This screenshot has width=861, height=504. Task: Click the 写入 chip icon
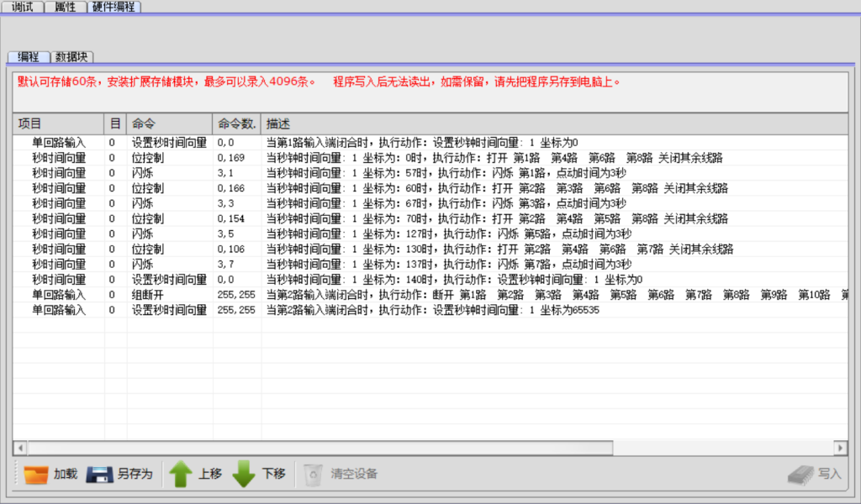point(800,475)
